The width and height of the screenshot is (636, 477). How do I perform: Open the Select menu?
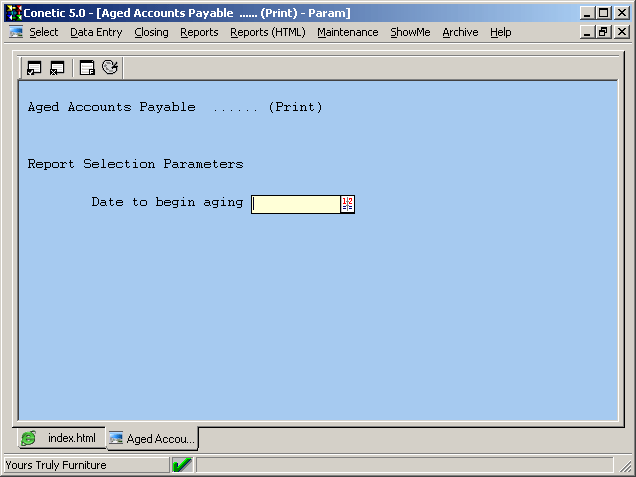point(44,32)
